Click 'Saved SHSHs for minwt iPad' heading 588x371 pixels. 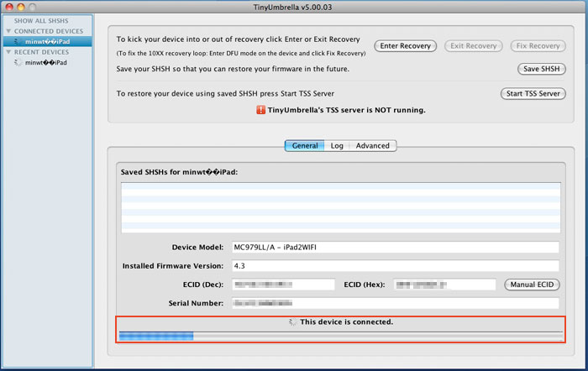tap(179, 172)
